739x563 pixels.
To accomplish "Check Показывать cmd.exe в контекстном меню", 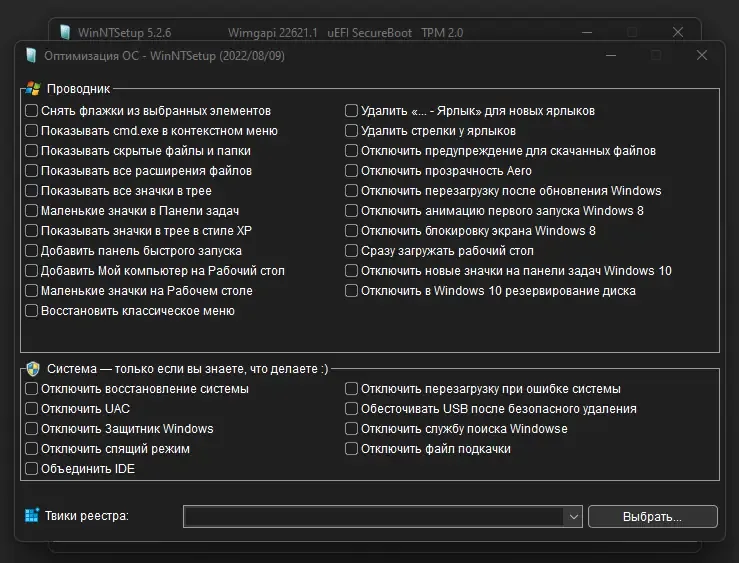I will pos(32,131).
